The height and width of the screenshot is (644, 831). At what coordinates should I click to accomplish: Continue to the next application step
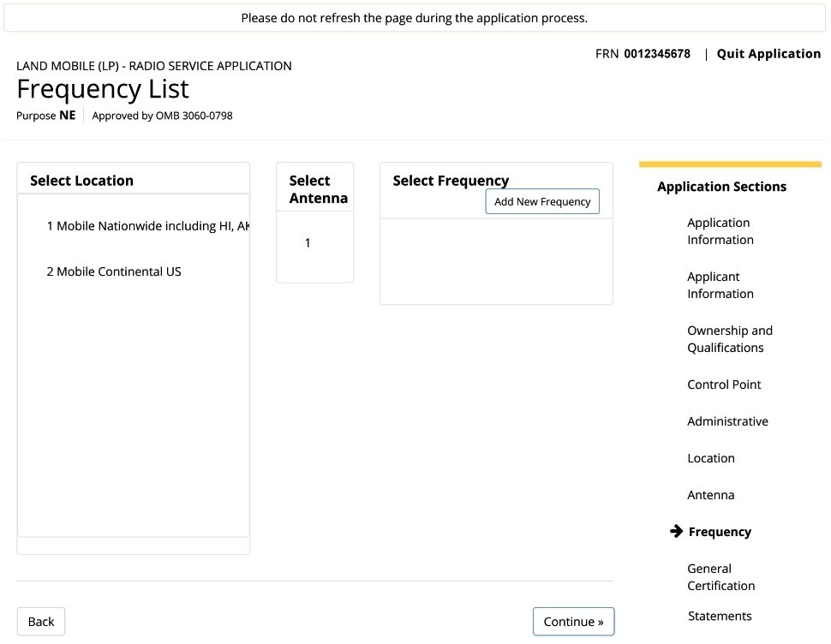573,622
